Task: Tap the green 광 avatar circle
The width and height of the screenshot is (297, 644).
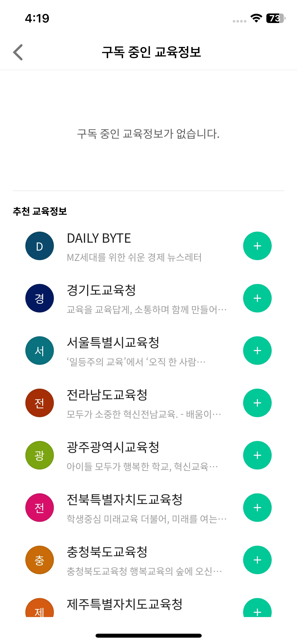Action: (x=40, y=455)
